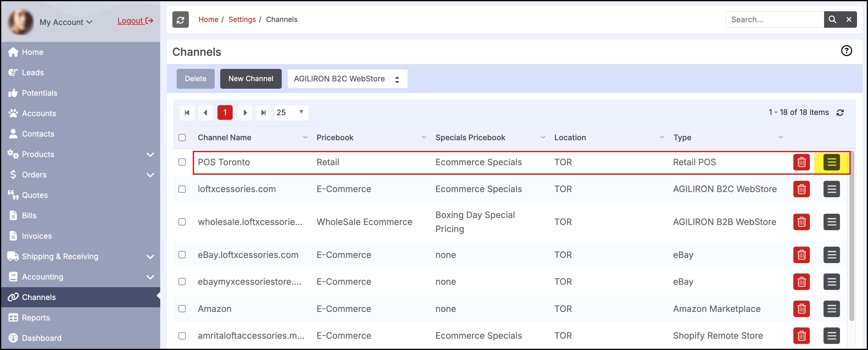Delete the wholesale.loftxcessorie... channel trash icon

(x=801, y=222)
